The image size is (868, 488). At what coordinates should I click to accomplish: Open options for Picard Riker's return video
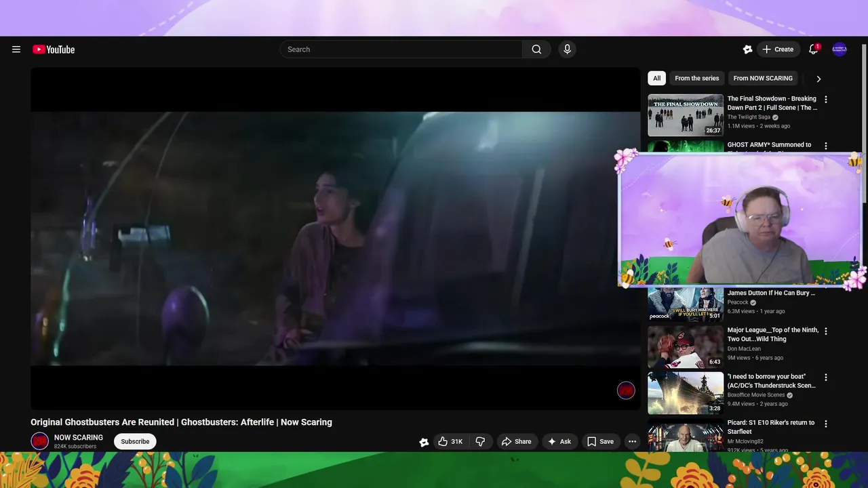point(825,424)
